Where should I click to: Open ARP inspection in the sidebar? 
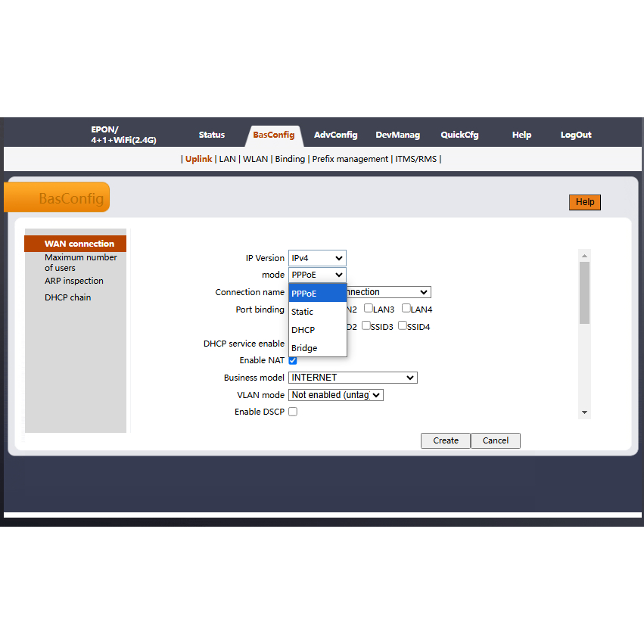pos(74,281)
